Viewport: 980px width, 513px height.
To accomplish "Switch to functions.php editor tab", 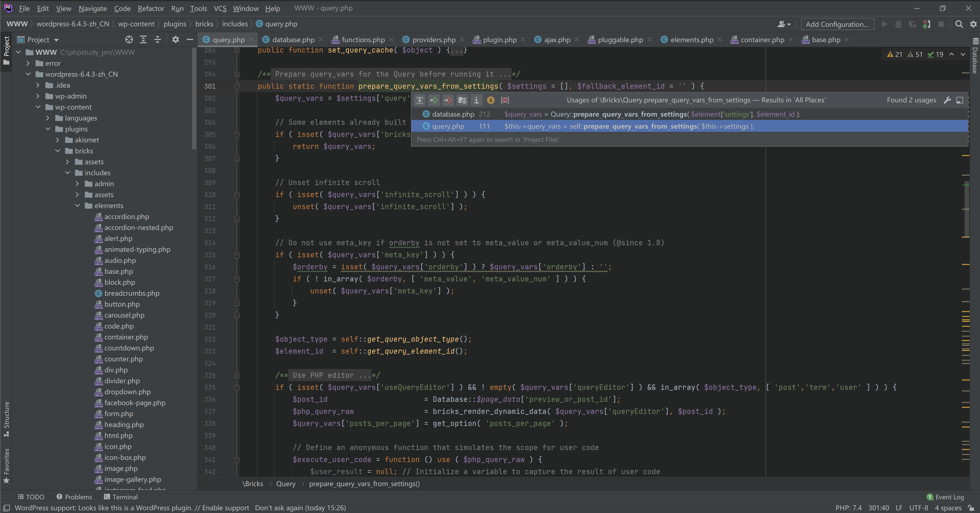I will 363,40.
